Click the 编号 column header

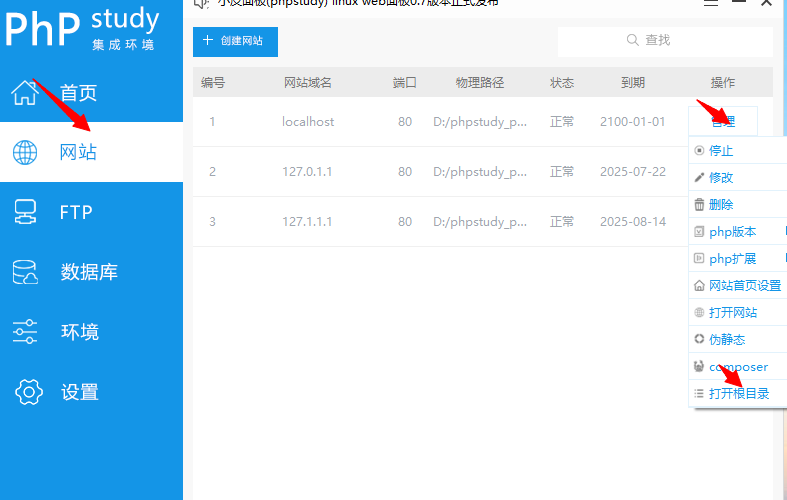213,82
